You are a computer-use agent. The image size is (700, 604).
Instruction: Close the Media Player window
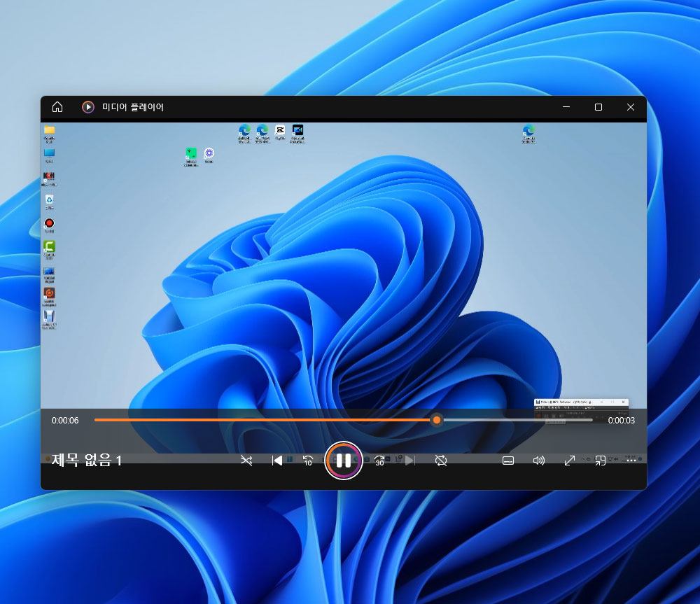[x=631, y=107]
